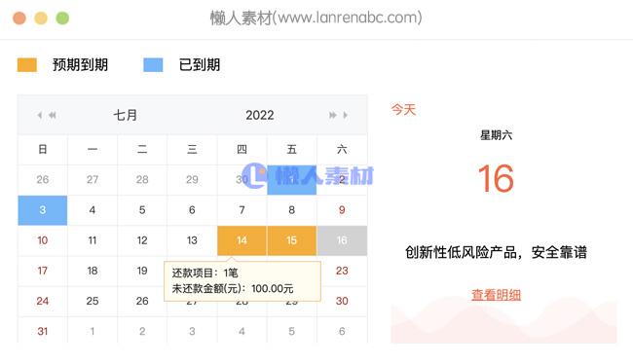This screenshot has width=633, height=364.
Task: Pick July 4 in the calendar
Action: pos(93,210)
